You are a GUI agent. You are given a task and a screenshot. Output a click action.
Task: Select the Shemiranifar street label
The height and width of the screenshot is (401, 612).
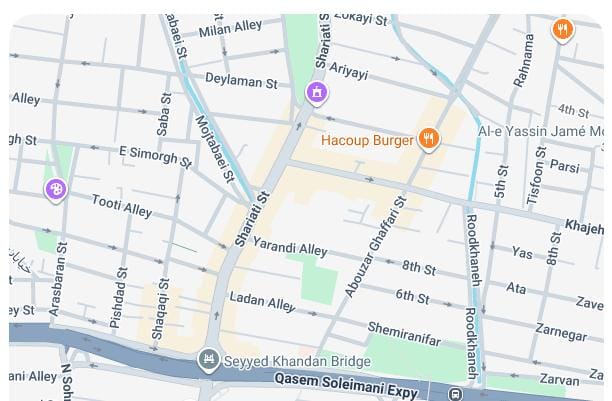tap(404, 334)
